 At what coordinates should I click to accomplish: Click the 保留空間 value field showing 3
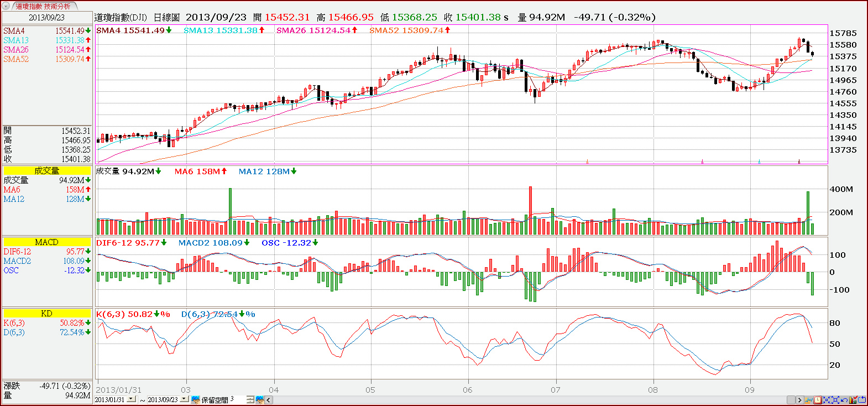(237, 399)
